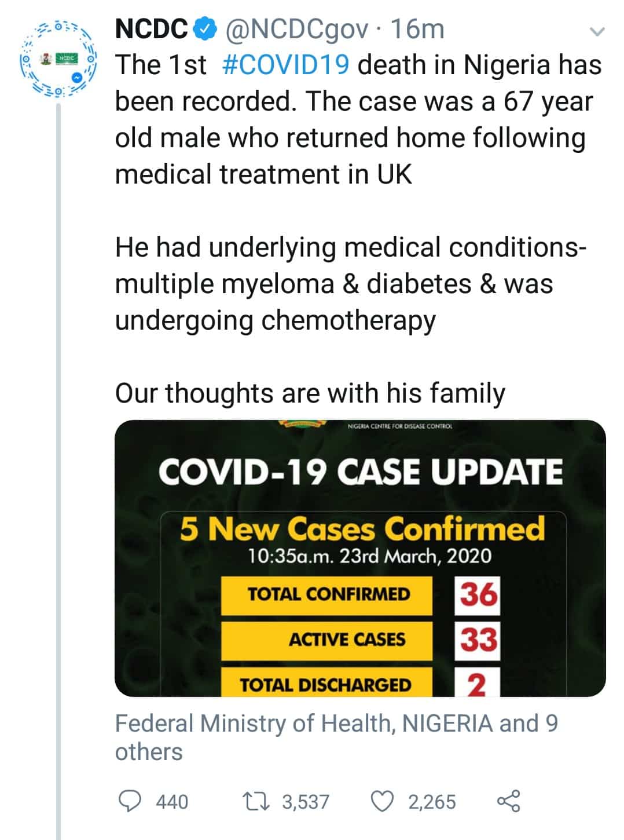The image size is (624, 840).
Task: Click the NCDC display name
Action: [152, 30]
